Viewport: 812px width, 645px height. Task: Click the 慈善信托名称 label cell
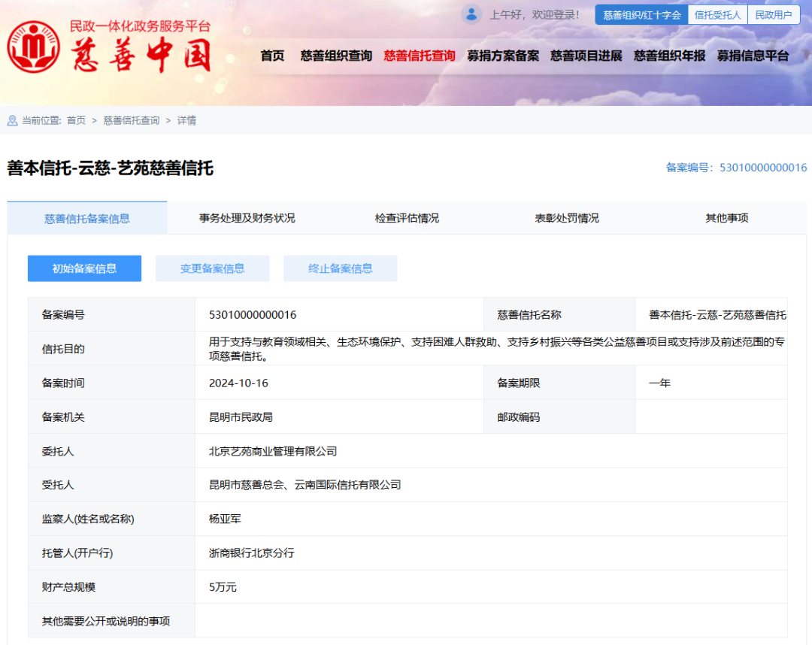[x=559, y=315]
